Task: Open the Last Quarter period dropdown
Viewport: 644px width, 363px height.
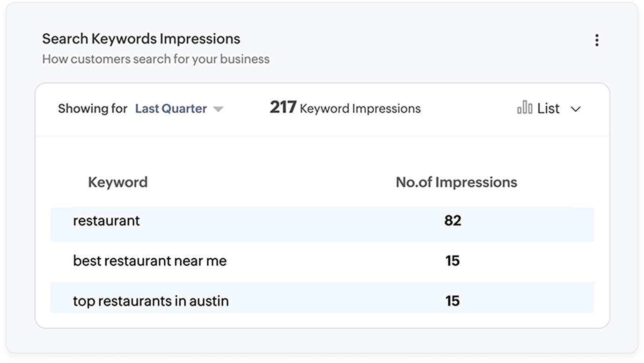Action: [x=171, y=109]
